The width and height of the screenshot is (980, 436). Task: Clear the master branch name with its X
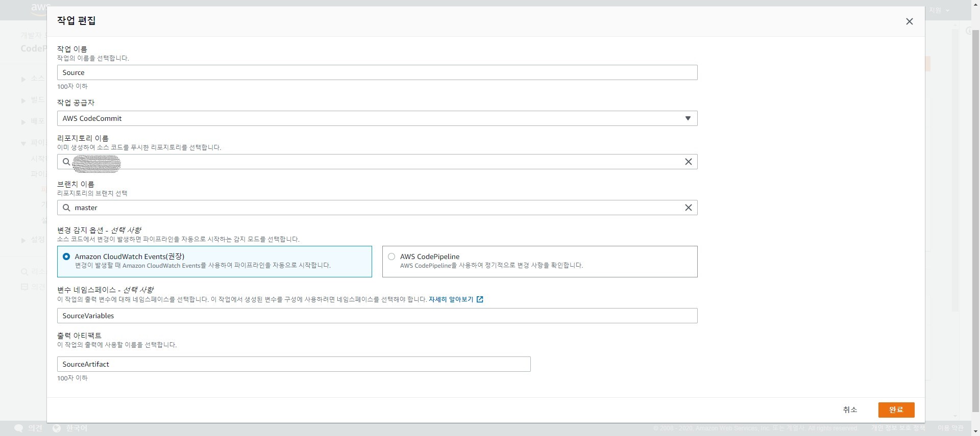pyautogui.click(x=688, y=208)
